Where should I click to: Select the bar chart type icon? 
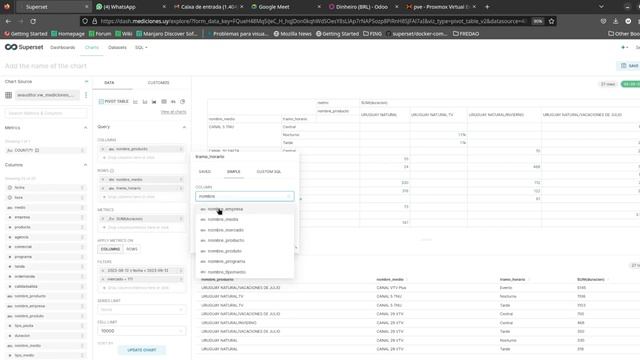tap(145, 102)
